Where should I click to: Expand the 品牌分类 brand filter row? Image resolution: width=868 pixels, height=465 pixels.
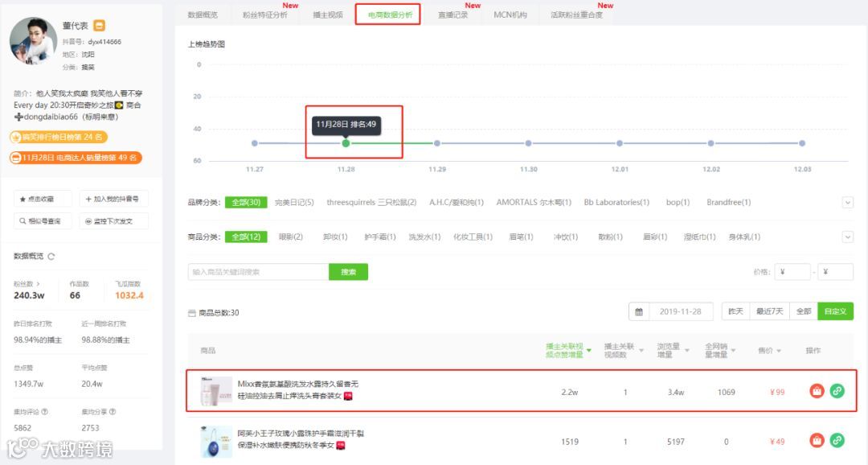pos(848,202)
